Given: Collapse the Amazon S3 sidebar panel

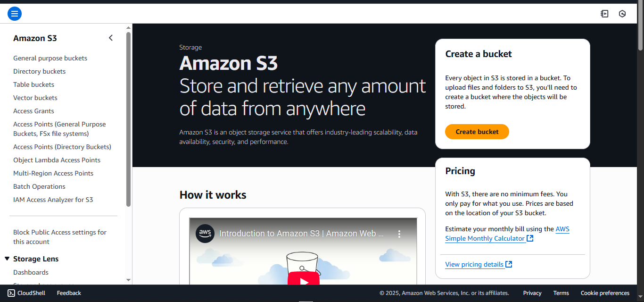Looking at the screenshot, I should click(x=110, y=37).
